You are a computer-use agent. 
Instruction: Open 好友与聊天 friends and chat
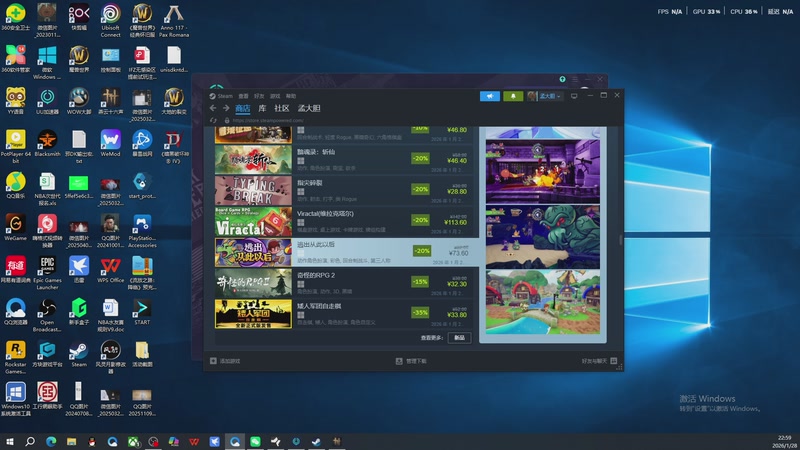[x=599, y=361]
